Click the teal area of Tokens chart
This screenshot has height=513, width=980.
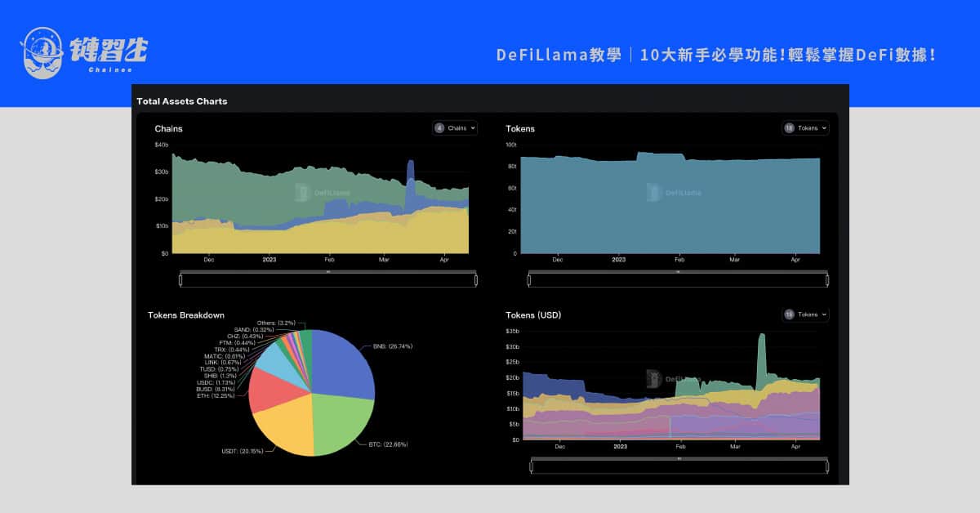coord(670,204)
